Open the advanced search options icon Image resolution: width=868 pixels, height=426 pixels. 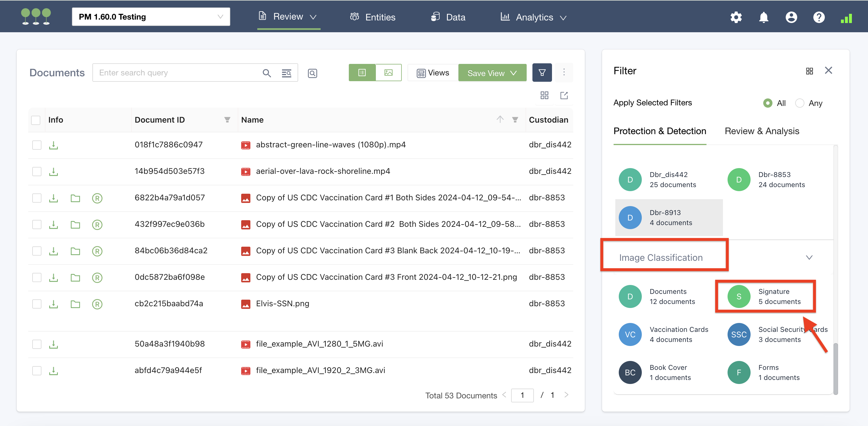[x=286, y=73]
